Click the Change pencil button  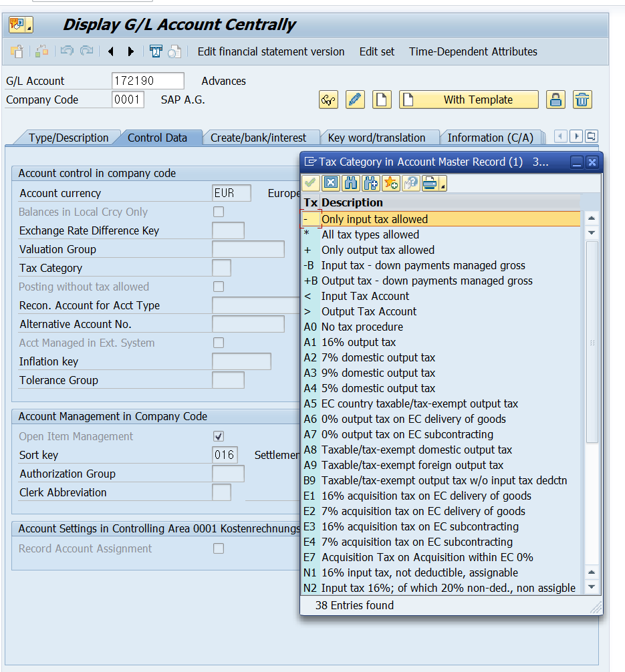[355, 100]
